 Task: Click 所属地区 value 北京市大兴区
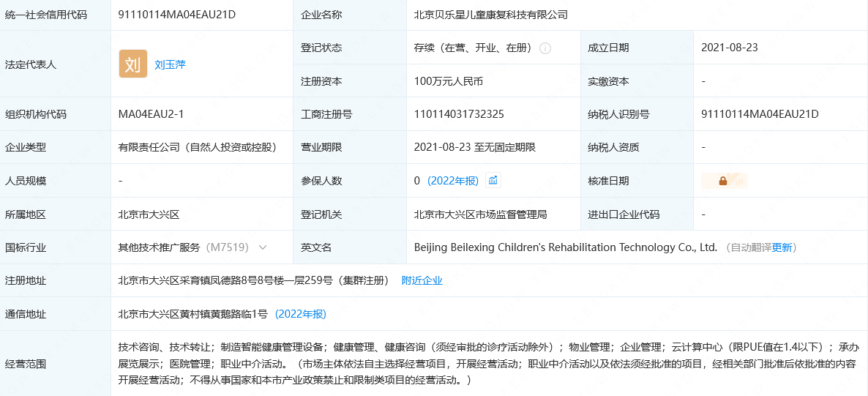[x=149, y=214]
